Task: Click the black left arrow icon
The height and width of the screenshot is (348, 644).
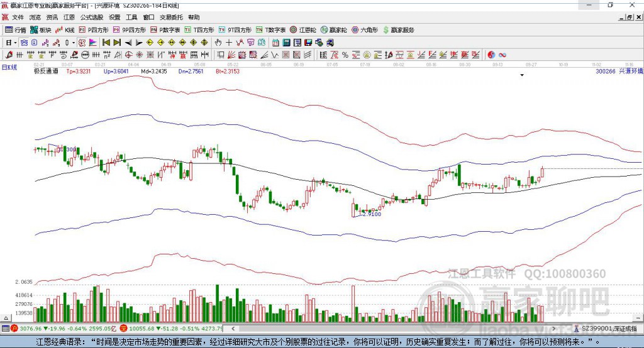Action: point(128,43)
